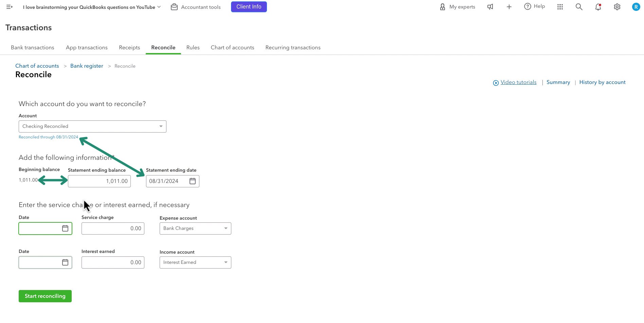644x323 pixels.
Task: Select the Reconcile tab
Action: [x=163, y=48]
